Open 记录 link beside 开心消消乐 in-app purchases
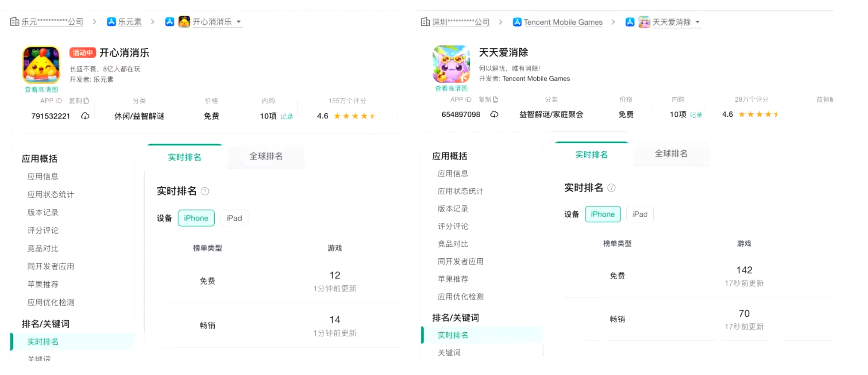Screen dimensions: 868x375 coord(287,116)
